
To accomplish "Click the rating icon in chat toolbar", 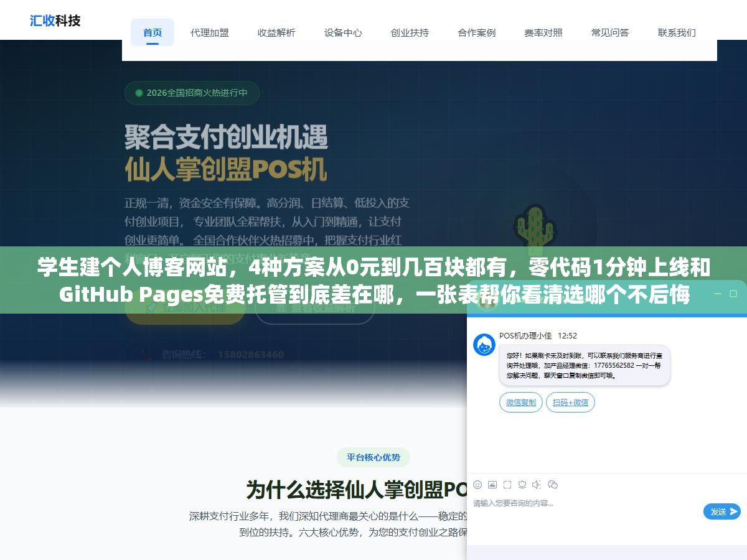I will click(522, 484).
